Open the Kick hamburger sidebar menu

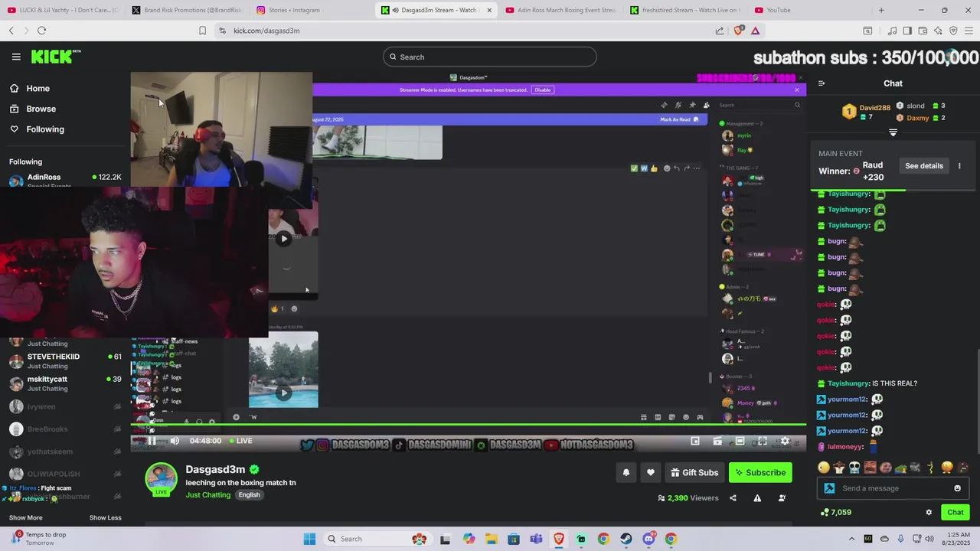[16, 57]
